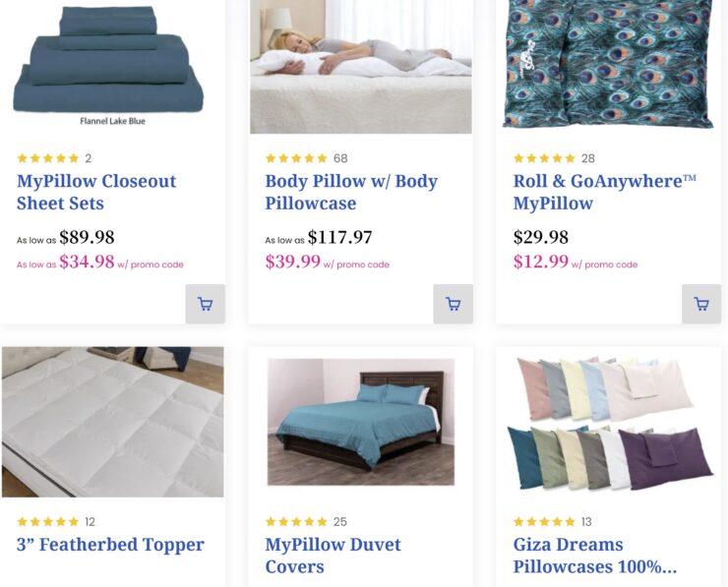Add Roll & GoAnywhere MyPillow to cart
This screenshot has width=728, height=587.
coord(701,304)
